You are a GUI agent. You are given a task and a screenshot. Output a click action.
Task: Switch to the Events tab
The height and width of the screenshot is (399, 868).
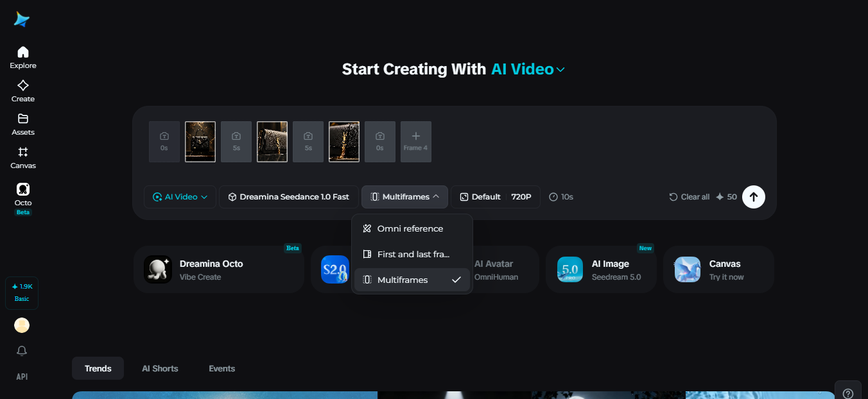coord(221,368)
